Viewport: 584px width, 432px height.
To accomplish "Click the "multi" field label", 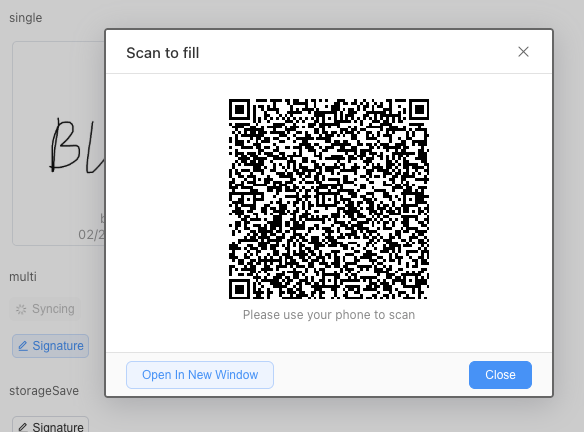I will click(x=23, y=277).
